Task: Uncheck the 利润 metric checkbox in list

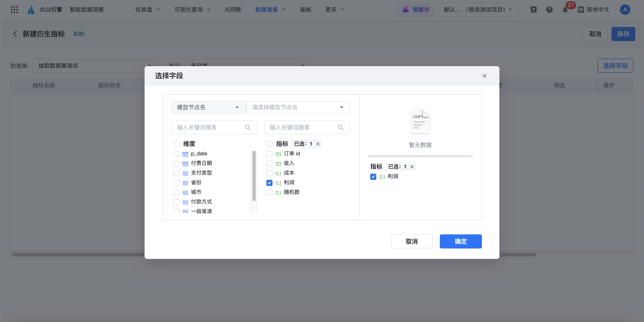Action: click(269, 183)
